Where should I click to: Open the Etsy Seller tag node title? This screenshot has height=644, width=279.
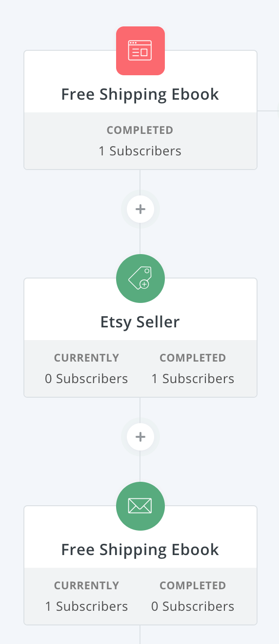(x=140, y=322)
